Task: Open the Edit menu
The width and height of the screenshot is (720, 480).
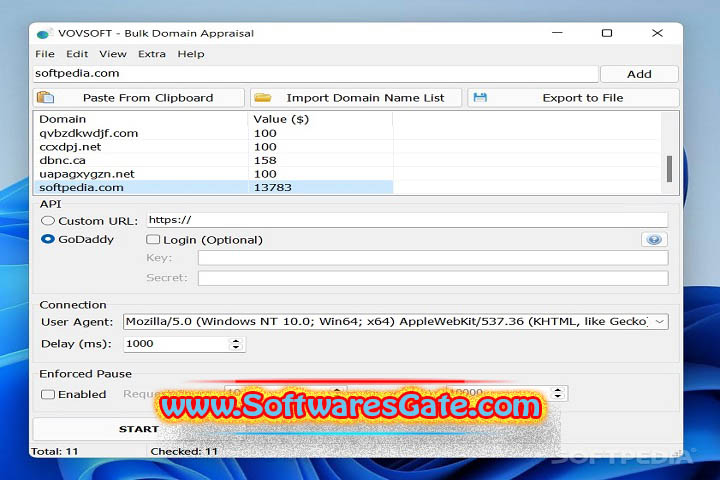Action: pyautogui.click(x=77, y=54)
